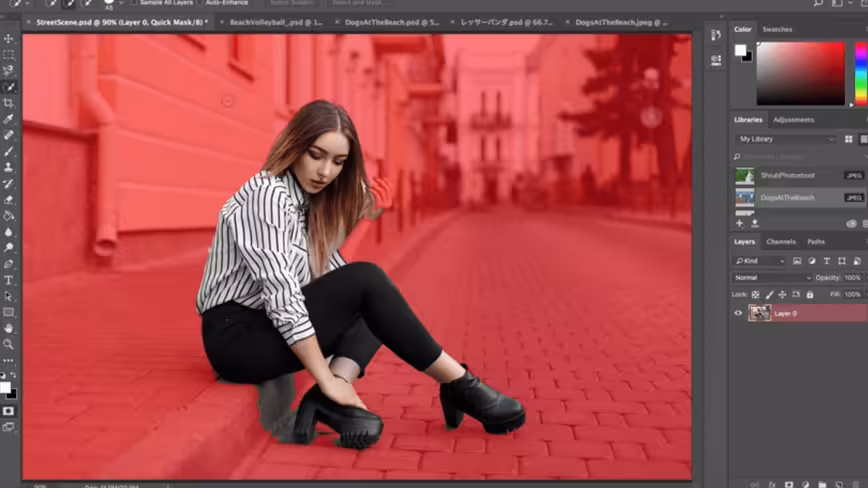Close the StreetScene.psd document tab

coord(28,22)
